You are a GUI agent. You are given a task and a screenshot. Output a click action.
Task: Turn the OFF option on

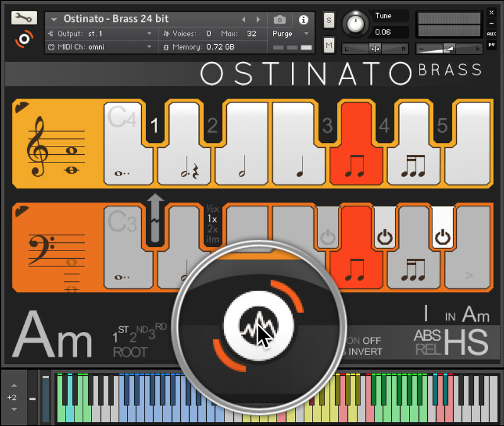click(372, 340)
